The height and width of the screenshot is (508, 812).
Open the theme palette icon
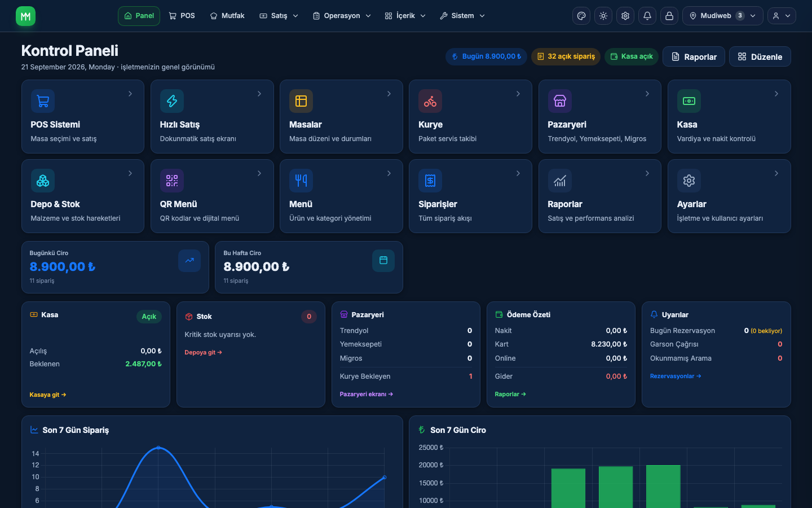(581, 16)
